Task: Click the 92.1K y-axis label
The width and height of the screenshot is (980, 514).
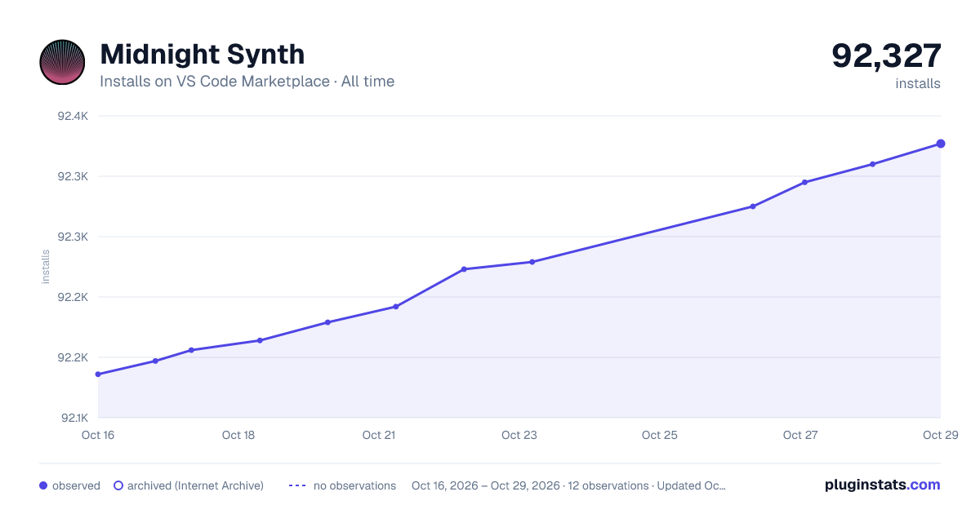Action: pyautogui.click(x=73, y=418)
